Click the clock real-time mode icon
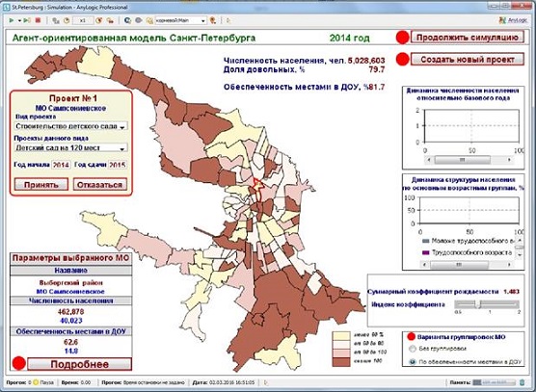The height and width of the screenshot is (392, 536). [67, 21]
